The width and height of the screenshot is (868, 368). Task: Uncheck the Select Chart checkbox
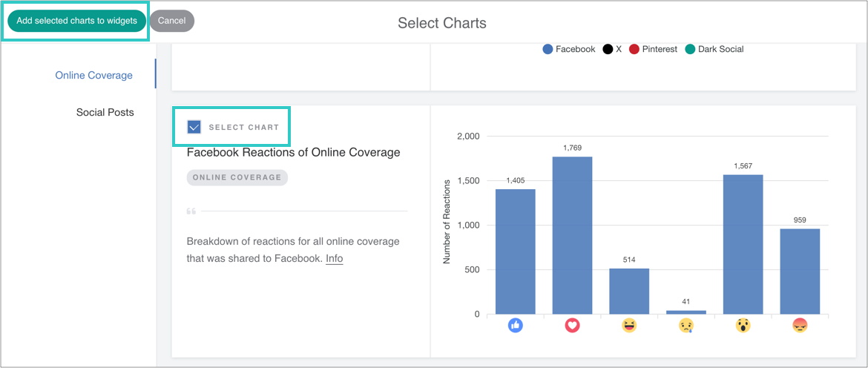(194, 127)
